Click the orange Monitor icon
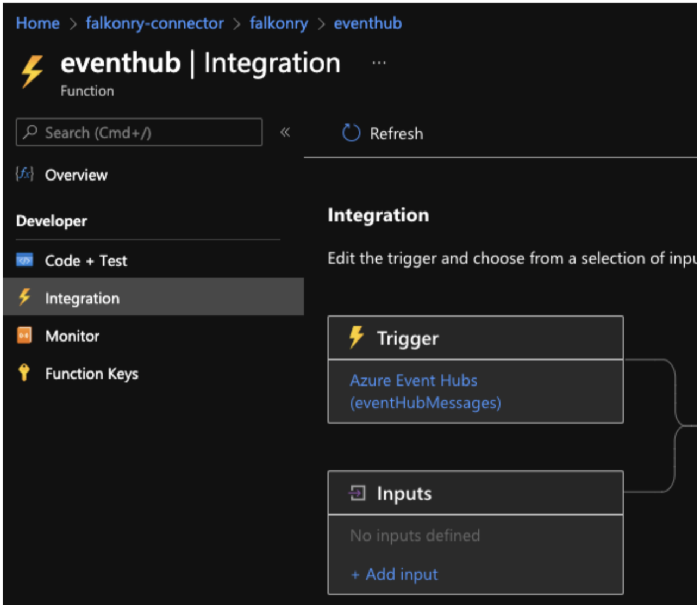Screen dimensions: 700x608 click(x=24, y=336)
